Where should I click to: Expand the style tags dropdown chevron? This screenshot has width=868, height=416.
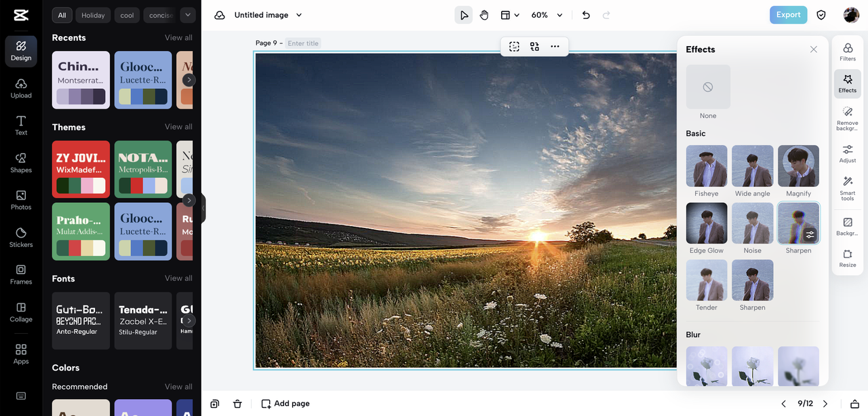(188, 15)
